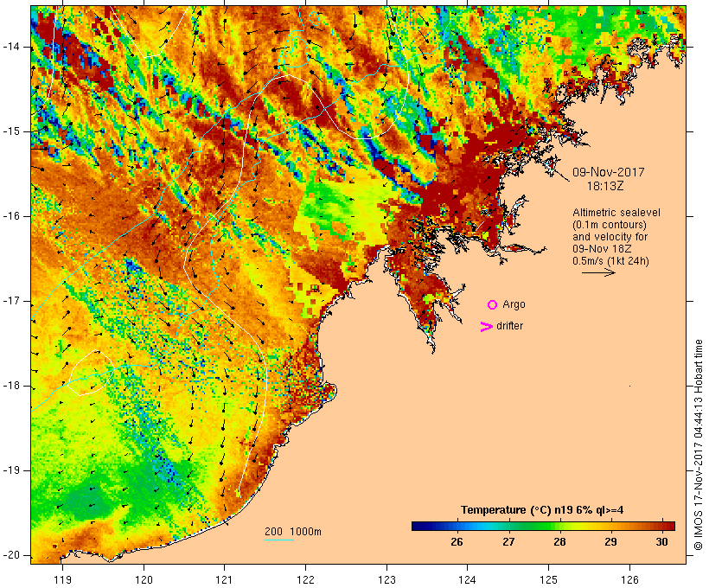Screen dimensions: 709x588
Task: Click the magenta drifter arrowhead legend symbol
Action: (x=487, y=327)
